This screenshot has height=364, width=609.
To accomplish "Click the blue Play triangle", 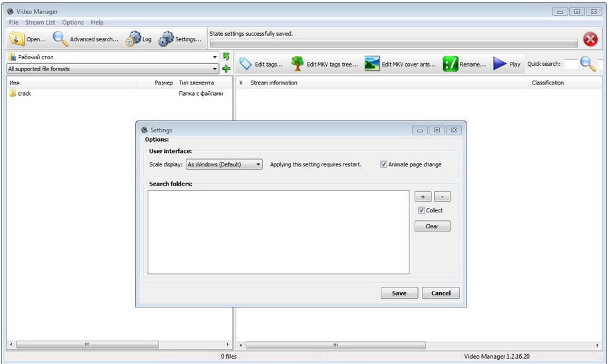I will tap(499, 64).
